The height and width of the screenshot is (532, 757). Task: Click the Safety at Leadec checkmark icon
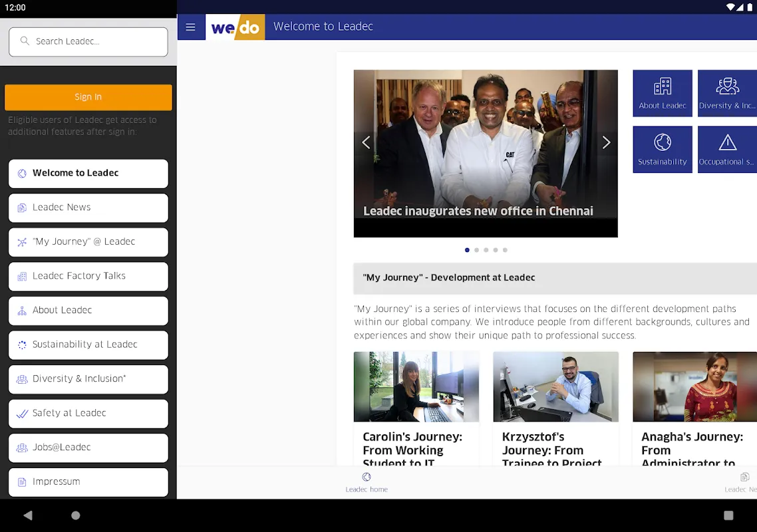pos(22,414)
